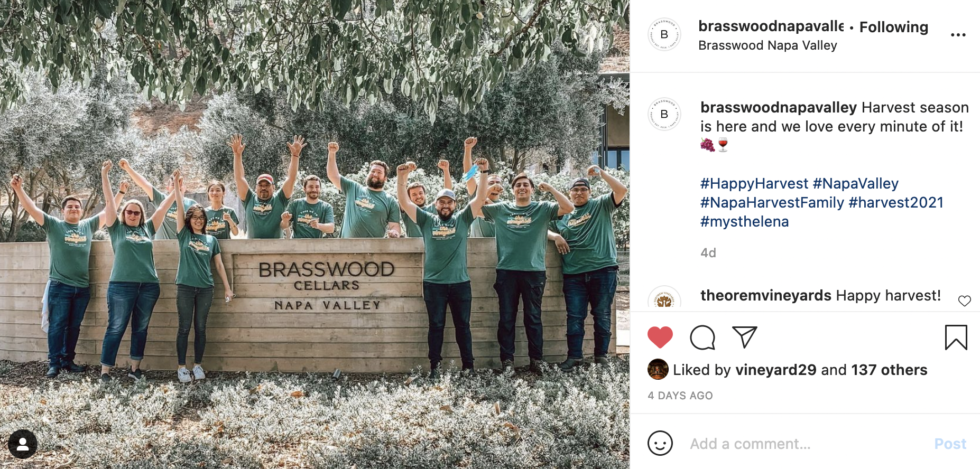Show tagged people icon on photo
980x469 pixels.
(23, 444)
